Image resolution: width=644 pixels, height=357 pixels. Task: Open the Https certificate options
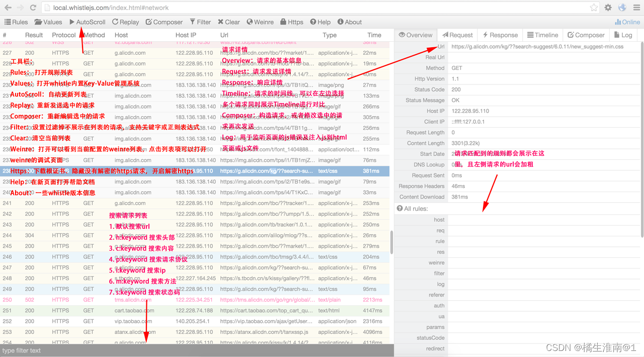pyautogui.click(x=292, y=22)
